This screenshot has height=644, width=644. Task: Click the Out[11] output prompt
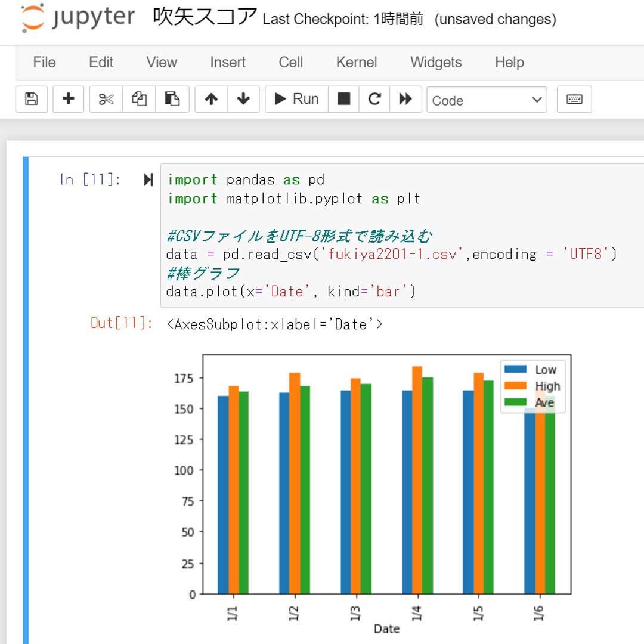click(x=121, y=323)
